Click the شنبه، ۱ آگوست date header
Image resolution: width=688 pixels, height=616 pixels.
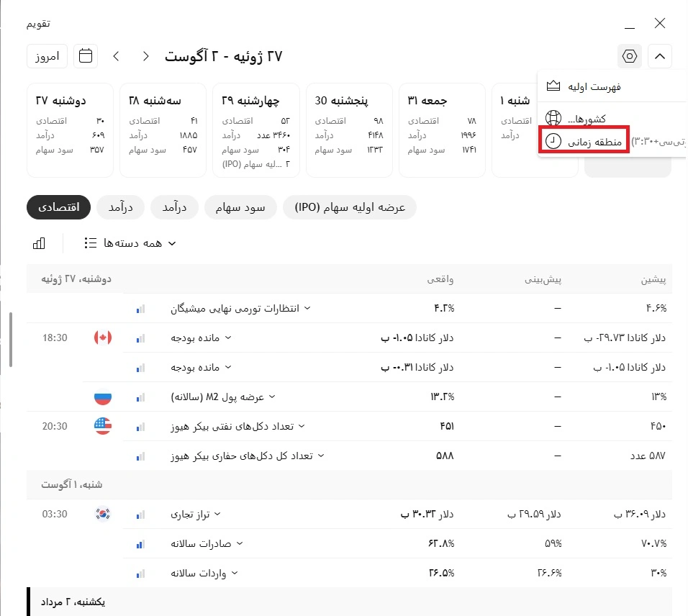pos(72,485)
